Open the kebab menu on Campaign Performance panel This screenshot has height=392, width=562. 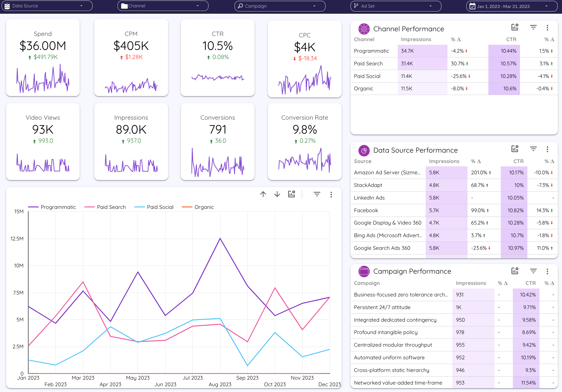pos(547,271)
